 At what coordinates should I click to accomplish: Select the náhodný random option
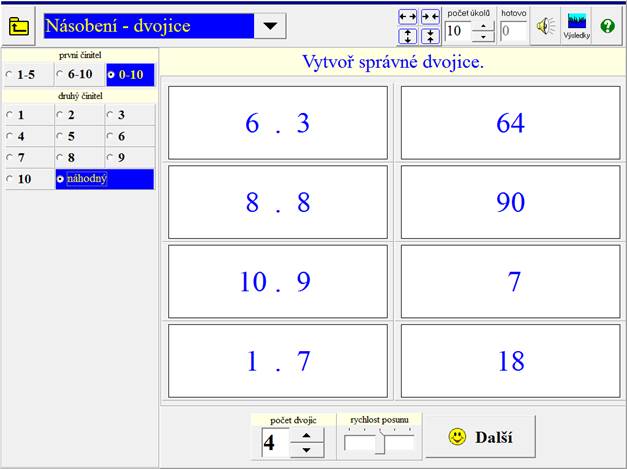[x=105, y=179]
